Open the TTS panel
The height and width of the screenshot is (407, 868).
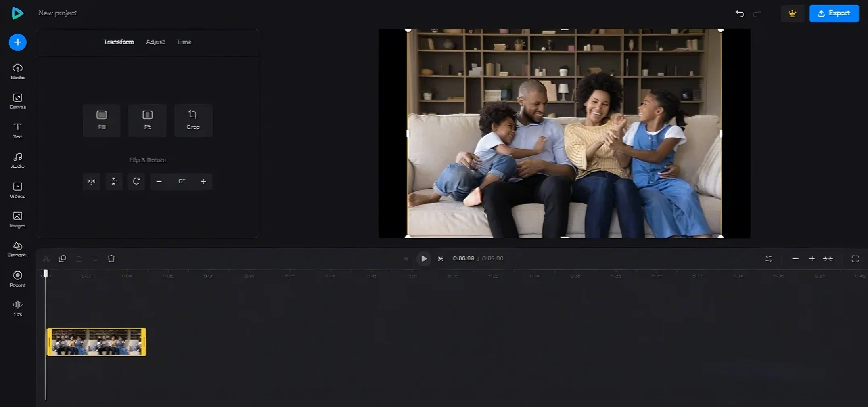(x=17, y=308)
